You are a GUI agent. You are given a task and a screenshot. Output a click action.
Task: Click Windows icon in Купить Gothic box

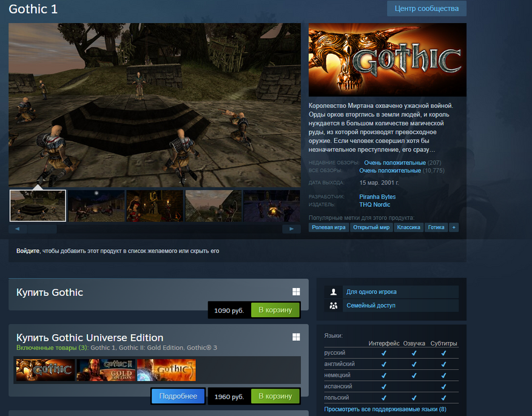pos(296,292)
